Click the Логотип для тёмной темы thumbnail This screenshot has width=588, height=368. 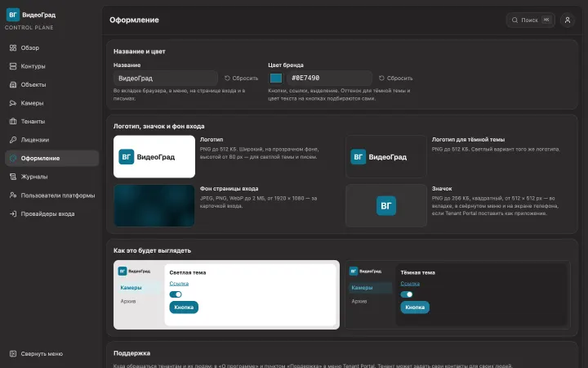coord(385,156)
